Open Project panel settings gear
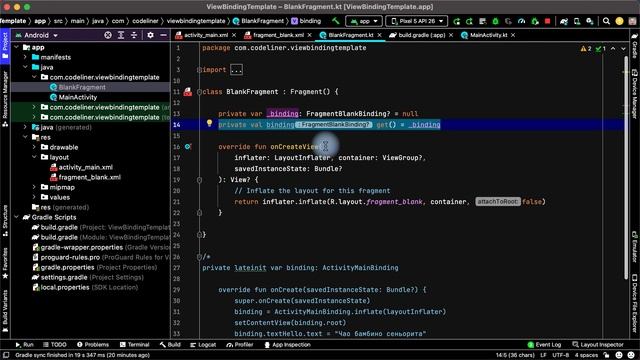Screen dimensions: 640x360 pos(150,35)
